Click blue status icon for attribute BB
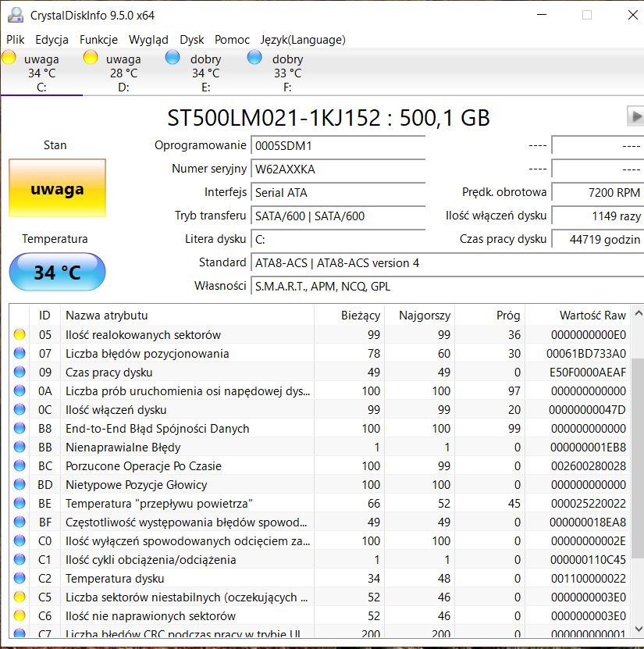The width and height of the screenshot is (644, 649). pos(20,447)
